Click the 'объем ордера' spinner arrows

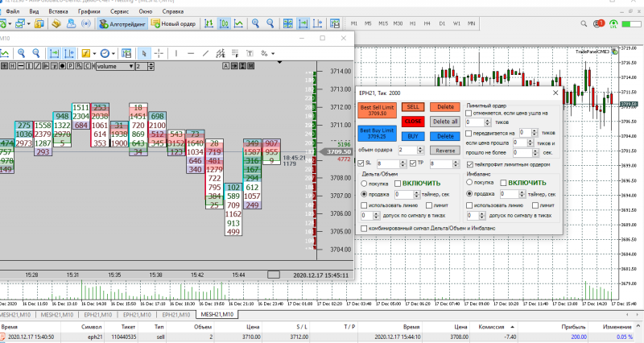[420, 150]
